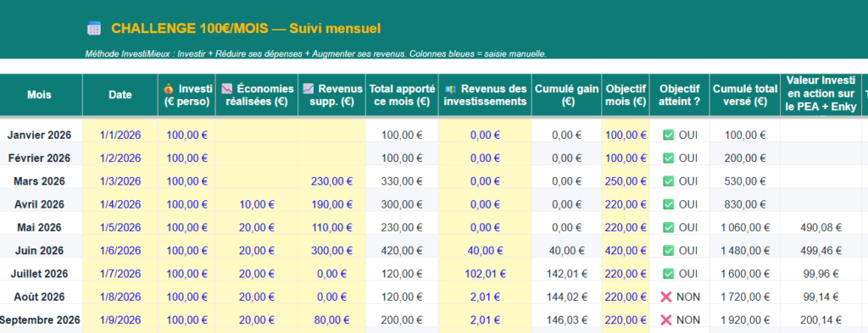
Task: Click green check icon in Juin 2026 row
Action: 668,251
